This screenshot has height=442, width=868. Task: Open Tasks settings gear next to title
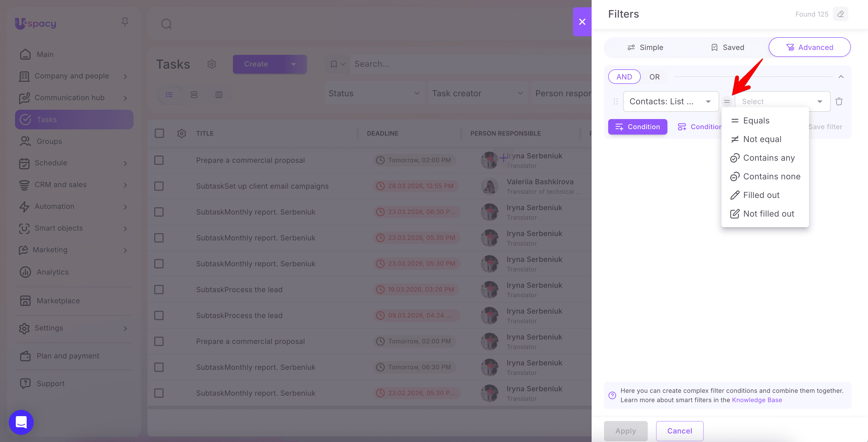pyautogui.click(x=212, y=64)
